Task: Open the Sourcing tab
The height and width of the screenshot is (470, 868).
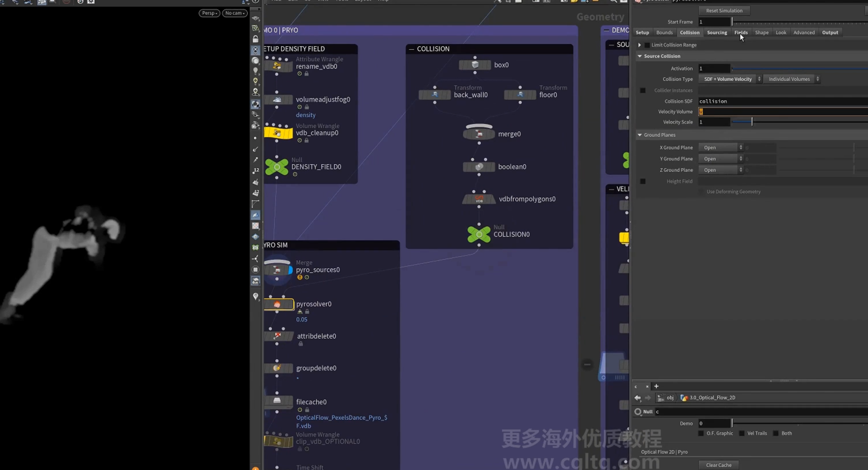Action: point(717,33)
